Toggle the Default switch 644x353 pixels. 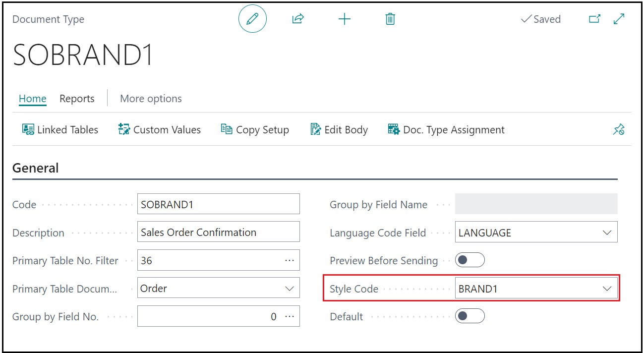pyautogui.click(x=469, y=316)
